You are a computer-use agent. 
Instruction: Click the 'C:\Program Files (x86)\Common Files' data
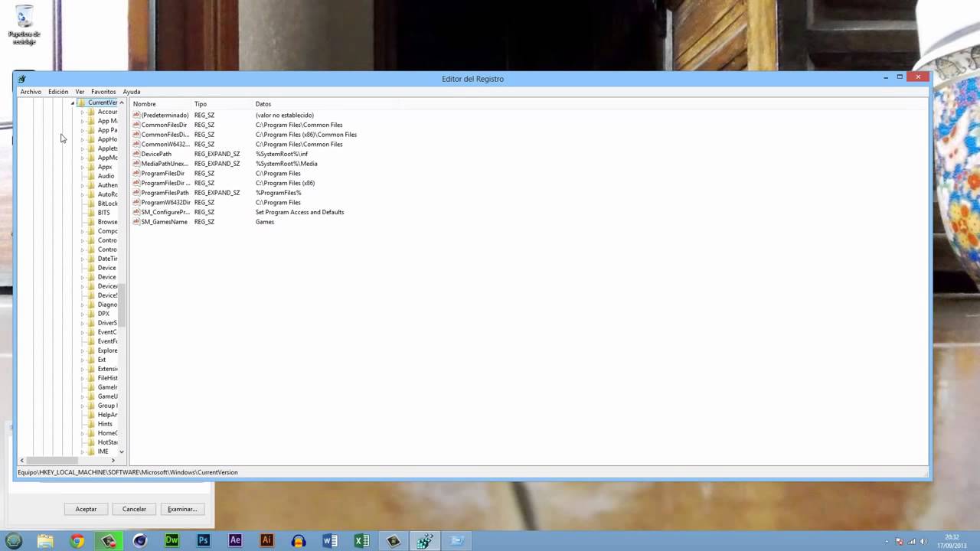tap(306, 135)
